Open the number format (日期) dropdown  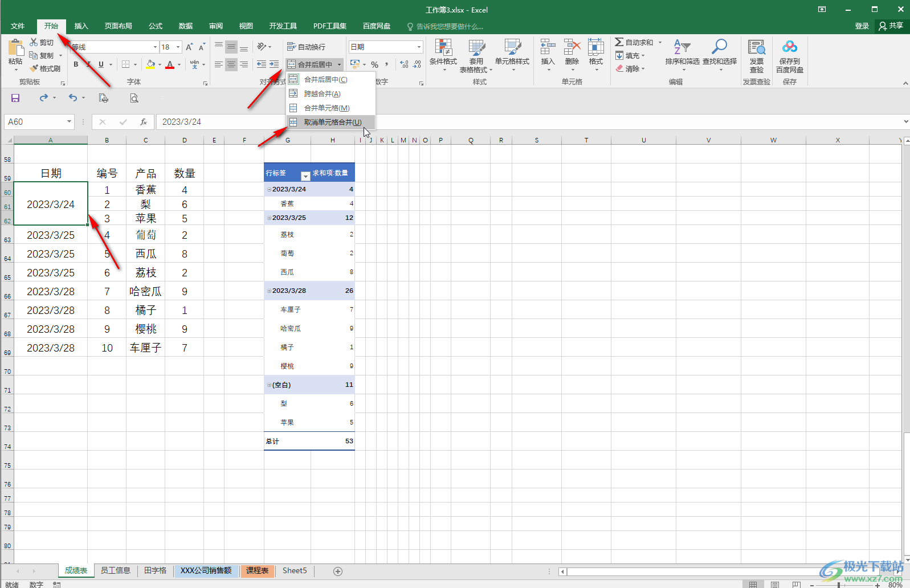(x=419, y=47)
